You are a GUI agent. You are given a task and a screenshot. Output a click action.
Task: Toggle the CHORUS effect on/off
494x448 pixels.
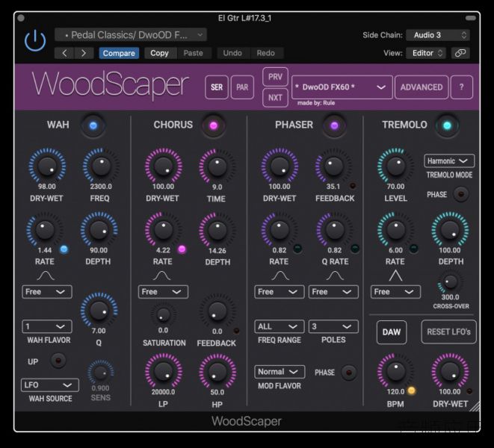click(x=214, y=126)
